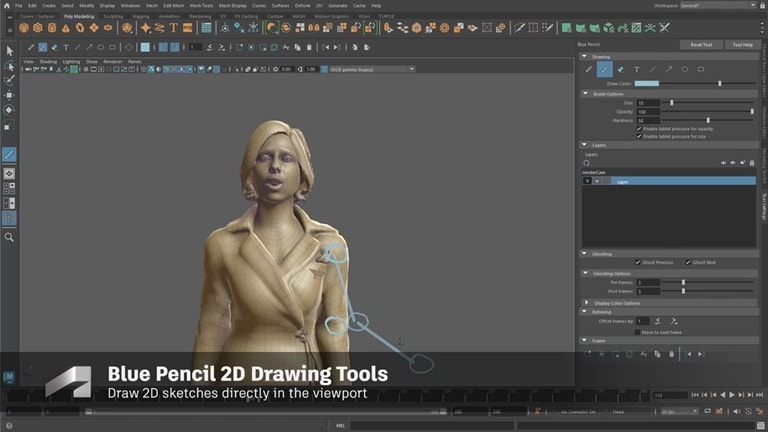Click the brush Size slider handle
Screen dimensions: 768x432
[x=672, y=103]
